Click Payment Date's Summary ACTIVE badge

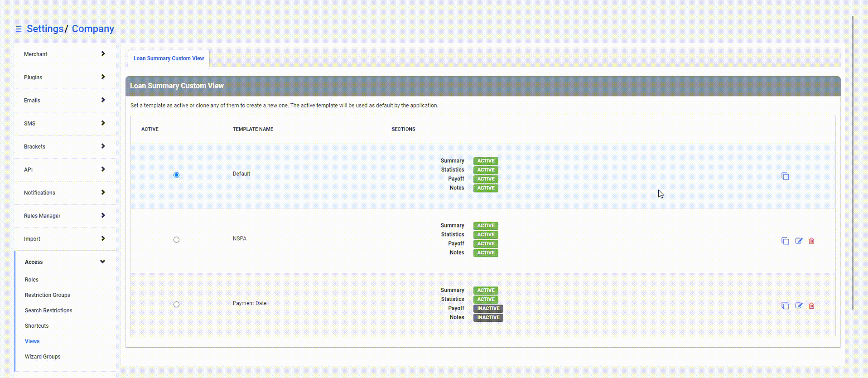pyautogui.click(x=486, y=291)
